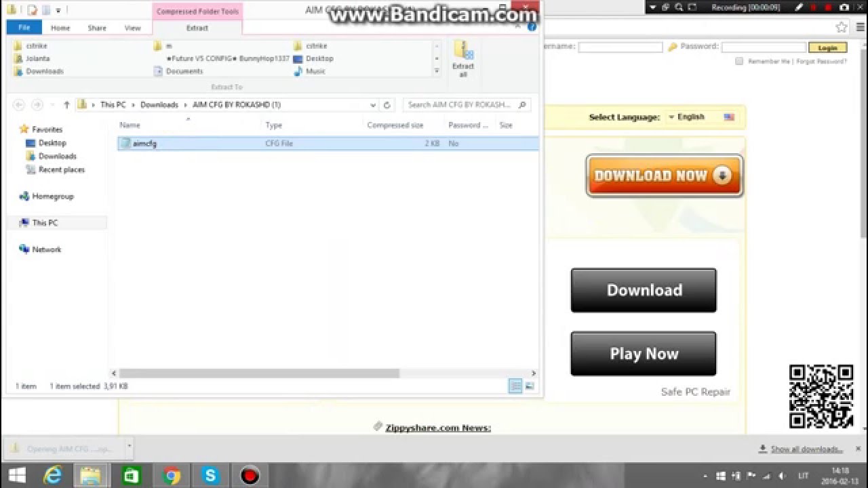Switch to Large icons view layout
Screen dimensions: 868x488
click(x=530, y=386)
